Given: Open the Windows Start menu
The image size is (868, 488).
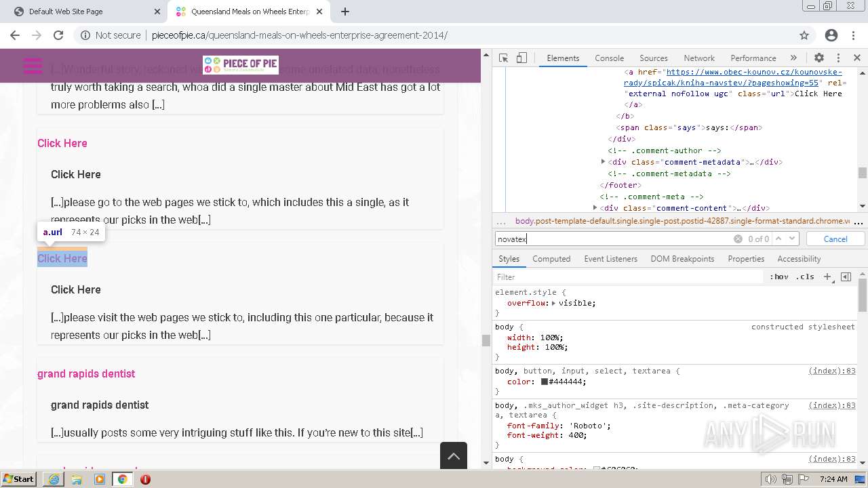Looking at the screenshot, I should click(18, 479).
